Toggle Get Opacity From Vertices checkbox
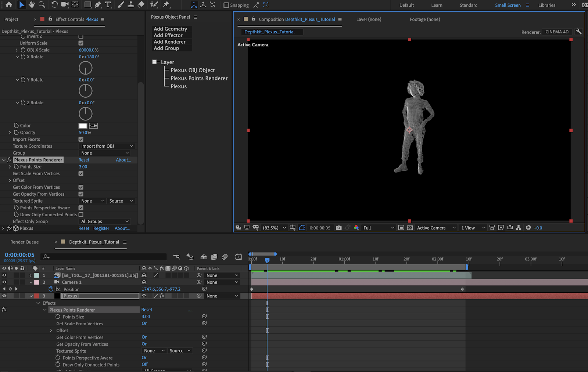Viewport: 588px width, 372px height. [x=81, y=194]
